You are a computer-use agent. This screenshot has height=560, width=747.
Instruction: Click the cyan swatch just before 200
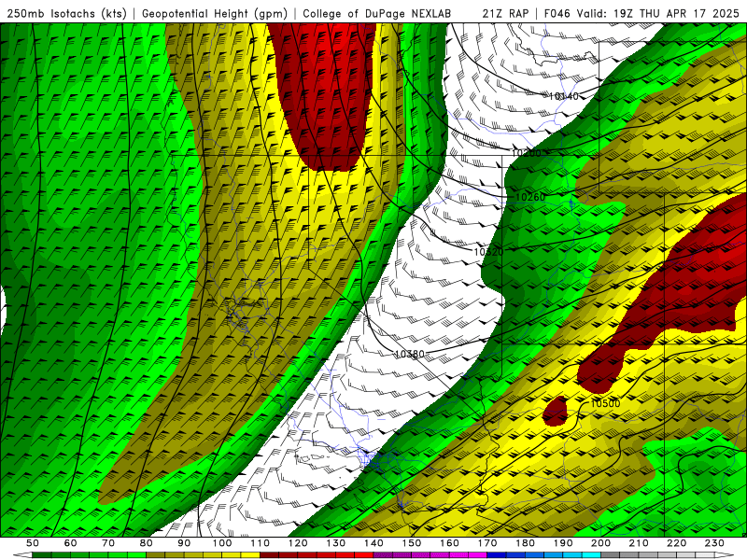pyautogui.click(x=591, y=555)
